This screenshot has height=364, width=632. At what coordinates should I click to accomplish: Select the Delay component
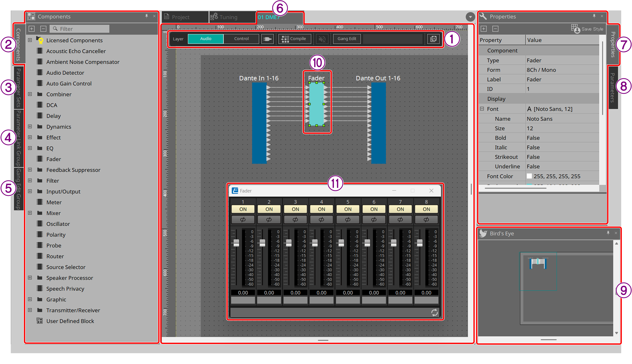coord(54,116)
